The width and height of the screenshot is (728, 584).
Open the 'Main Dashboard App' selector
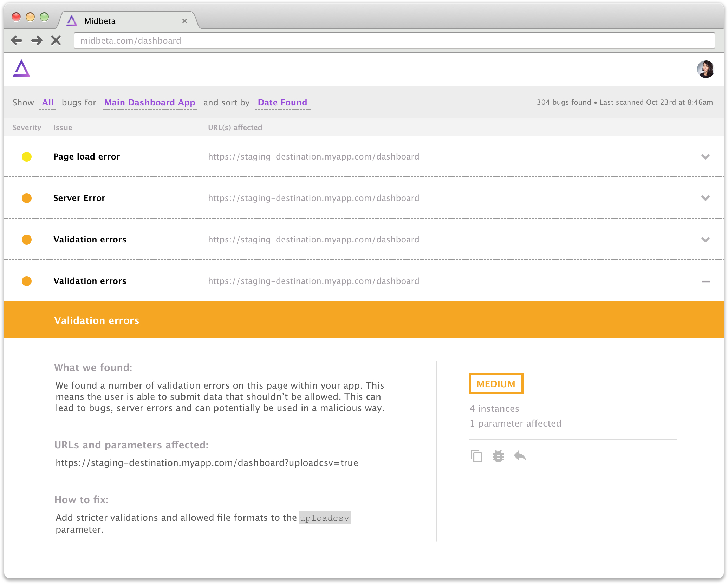tap(150, 103)
